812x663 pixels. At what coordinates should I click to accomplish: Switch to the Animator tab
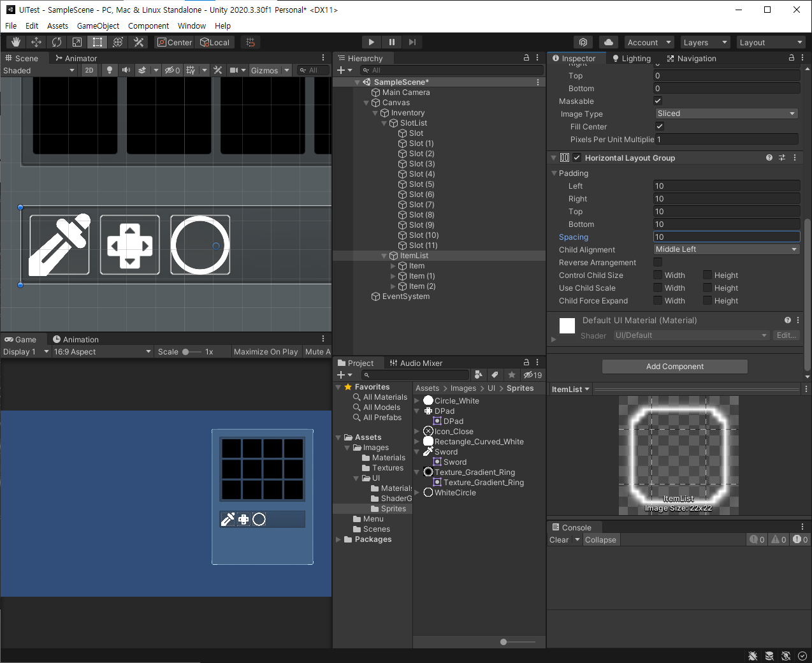pyautogui.click(x=76, y=58)
